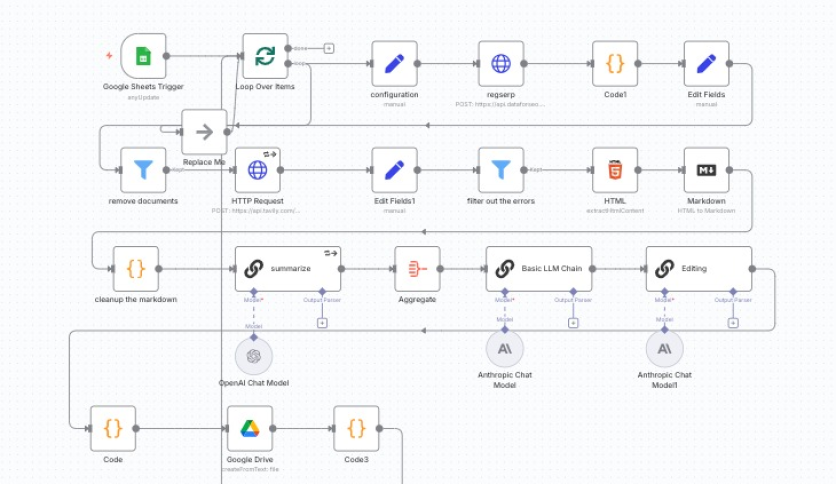Click the Google Sheets Trigger output connector
This screenshot has height=484, width=836.
166,56
